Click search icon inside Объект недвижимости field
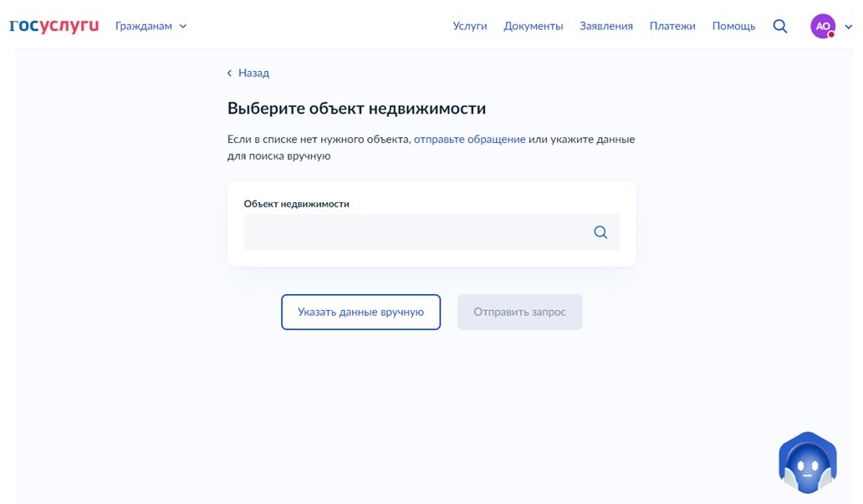The width and height of the screenshot is (863, 504). (x=600, y=232)
